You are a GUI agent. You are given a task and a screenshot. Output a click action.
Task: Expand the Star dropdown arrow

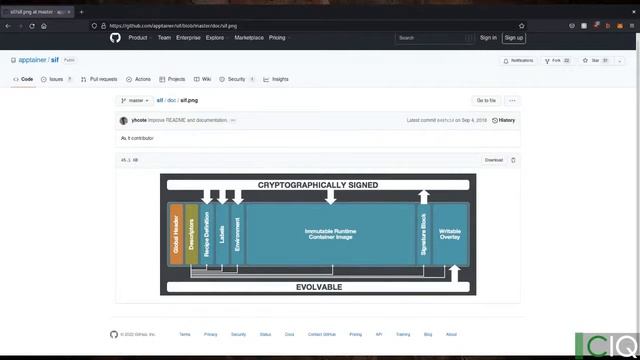pos(620,60)
